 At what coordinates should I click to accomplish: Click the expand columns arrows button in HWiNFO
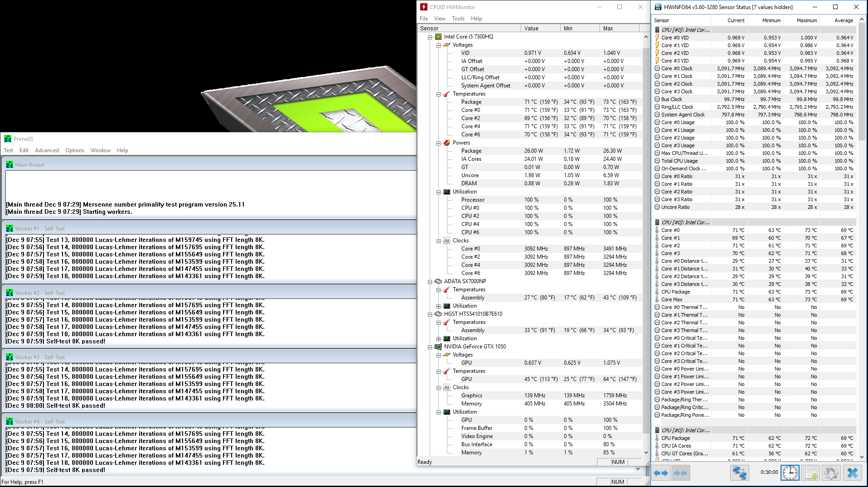[661, 473]
